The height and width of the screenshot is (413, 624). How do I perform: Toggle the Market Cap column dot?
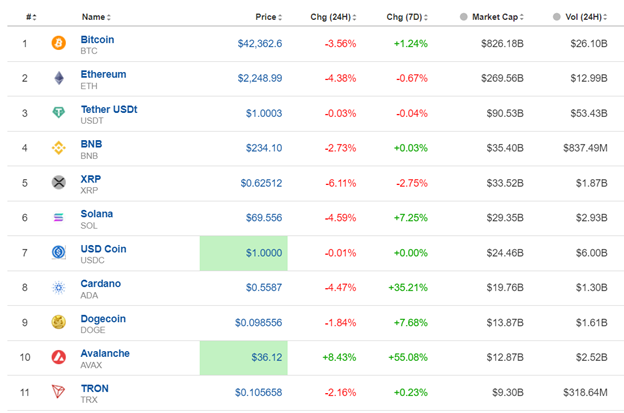[x=463, y=17]
